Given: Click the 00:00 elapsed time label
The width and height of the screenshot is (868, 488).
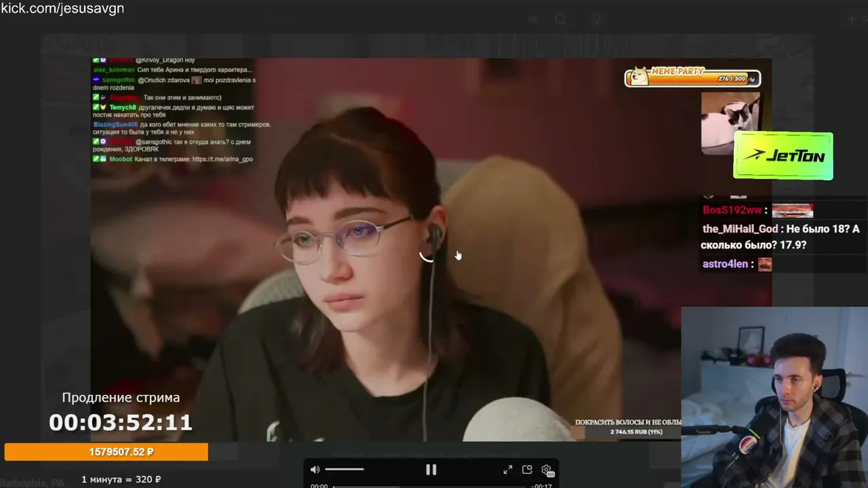Looking at the screenshot, I should [319, 486].
